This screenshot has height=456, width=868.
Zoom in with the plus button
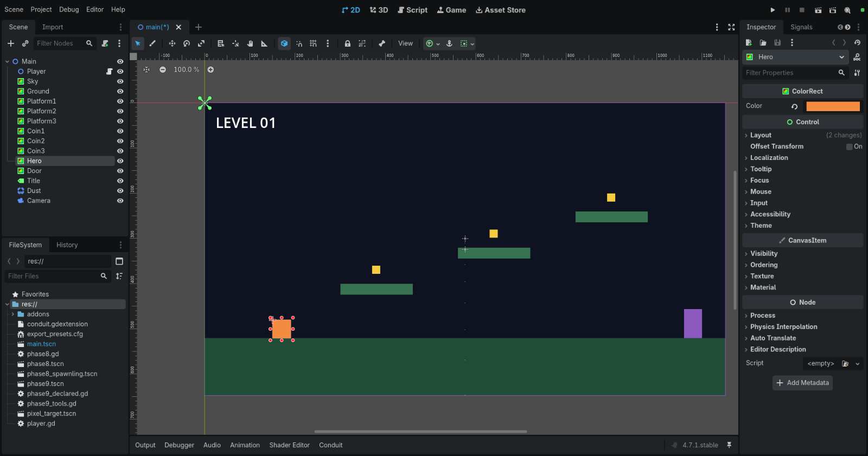tap(210, 69)
